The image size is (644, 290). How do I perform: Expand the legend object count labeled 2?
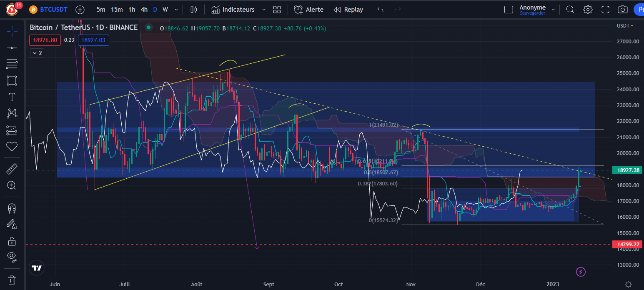[x=37, y=53]
